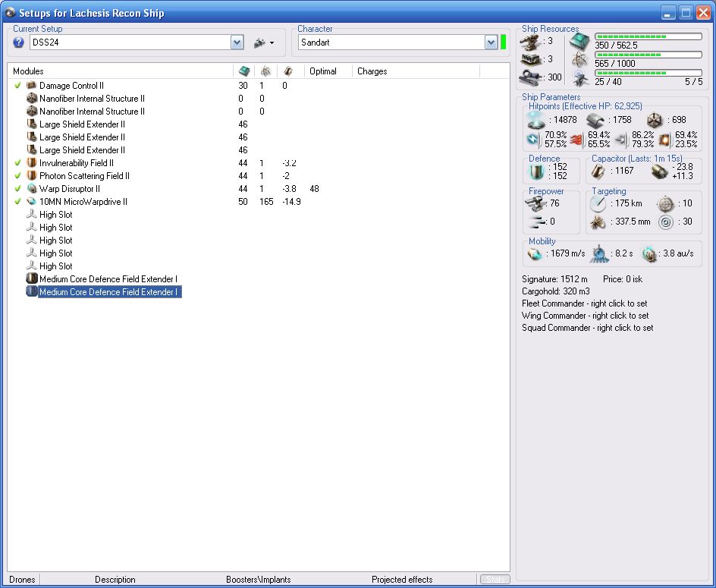Open the ship icon setup actions menu
This screenshot has height=588, width=716.
[x=264, y=42]
